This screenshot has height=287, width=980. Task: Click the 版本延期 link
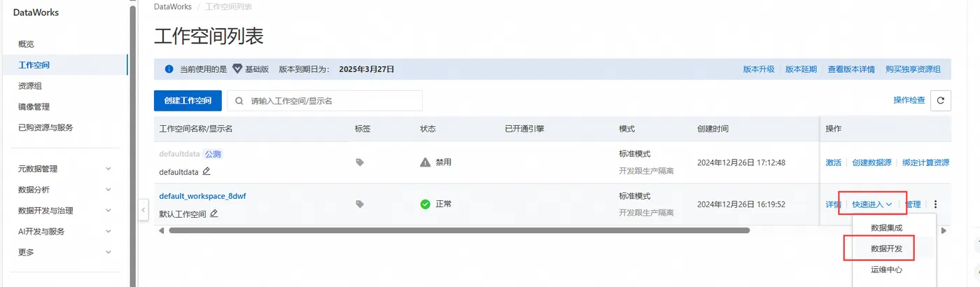pyautogui.click(x=801, y=69)
